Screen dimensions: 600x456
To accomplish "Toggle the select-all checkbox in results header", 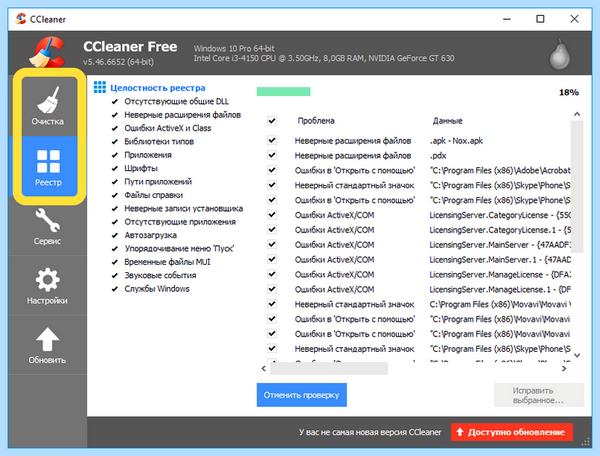I will coord(272,121).
